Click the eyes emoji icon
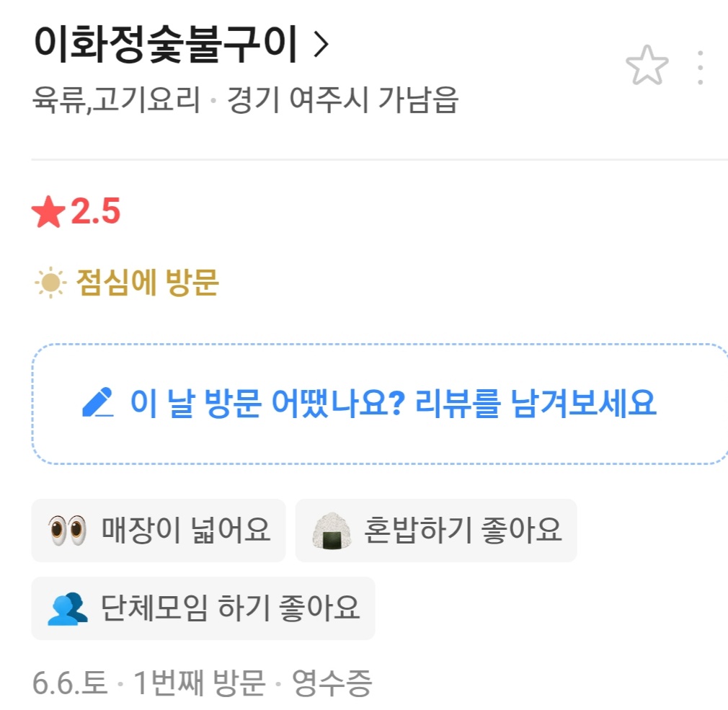 [67, 531]
